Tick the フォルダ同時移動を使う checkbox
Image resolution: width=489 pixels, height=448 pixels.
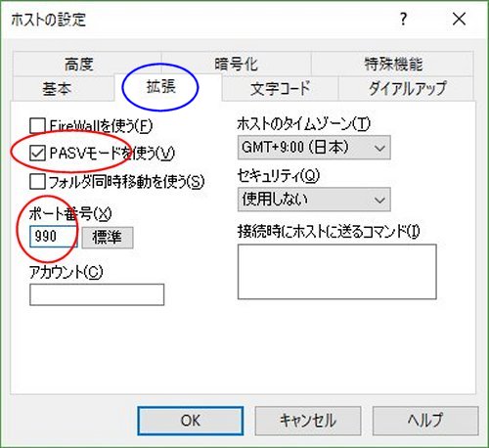pyautogui.click(x=37, y=181)
